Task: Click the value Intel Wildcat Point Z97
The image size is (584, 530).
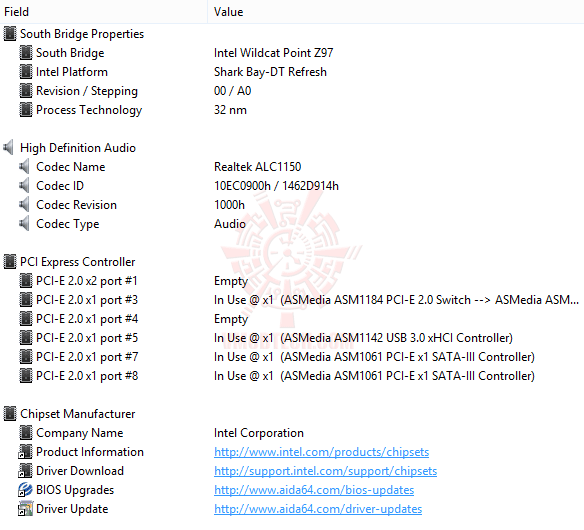Action: (273, 53)
